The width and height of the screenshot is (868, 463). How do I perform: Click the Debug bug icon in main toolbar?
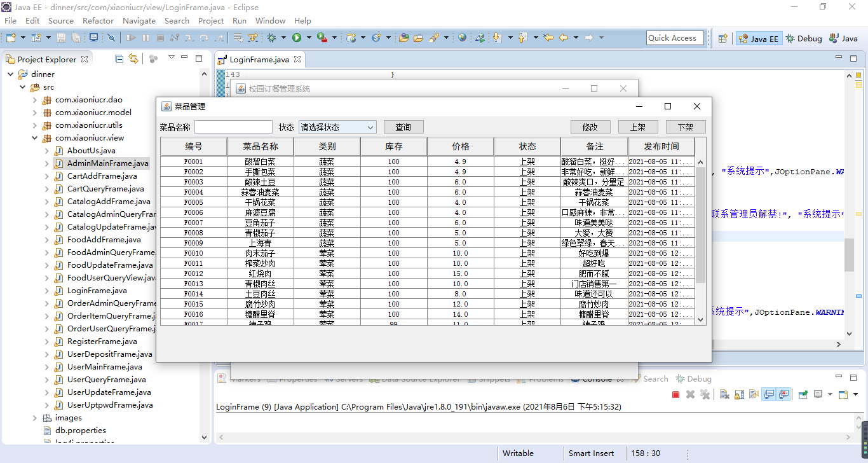[271, 38]
